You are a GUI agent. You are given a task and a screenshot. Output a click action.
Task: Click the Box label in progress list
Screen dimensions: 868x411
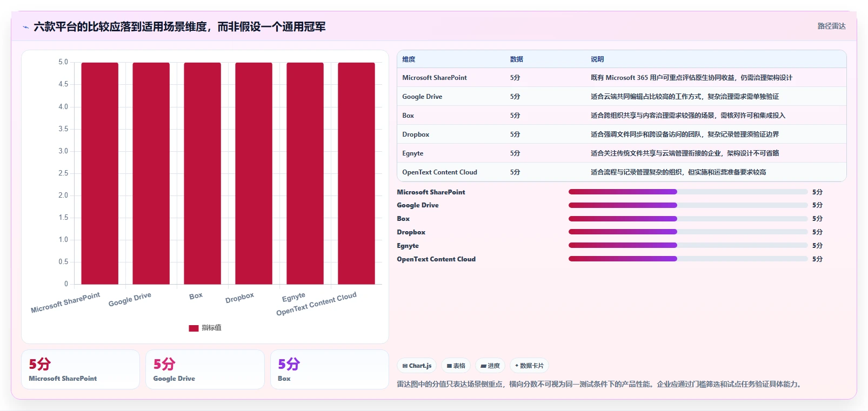tap(403, 219)
